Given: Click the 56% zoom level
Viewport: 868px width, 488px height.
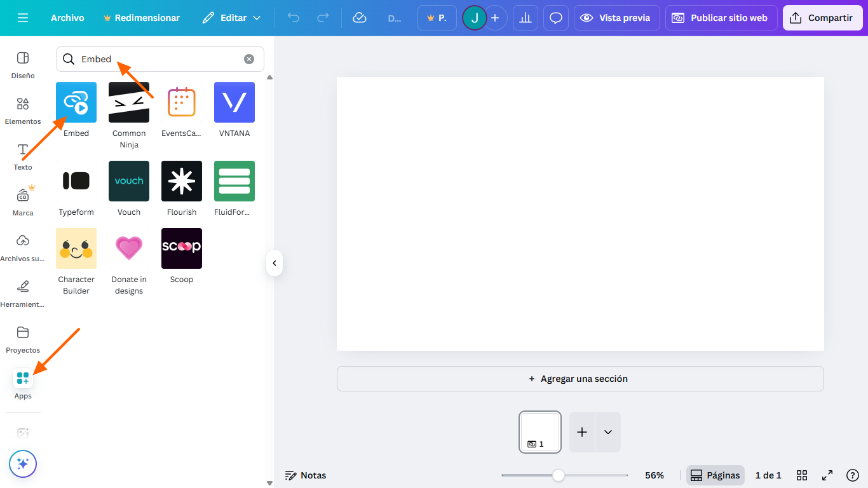Looking at the screenshot, I should 654,475.
